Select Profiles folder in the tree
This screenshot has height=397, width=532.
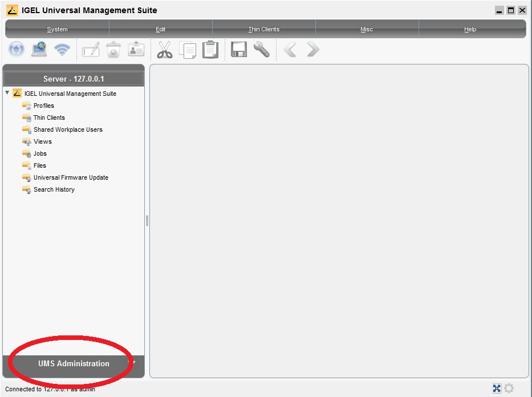tap(43, 106)
